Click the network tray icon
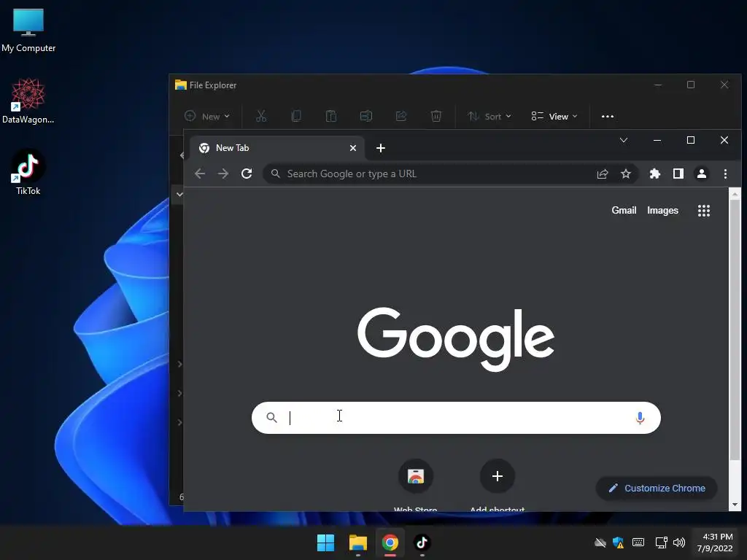The image size is (747, 560). [x=661, y=542]
